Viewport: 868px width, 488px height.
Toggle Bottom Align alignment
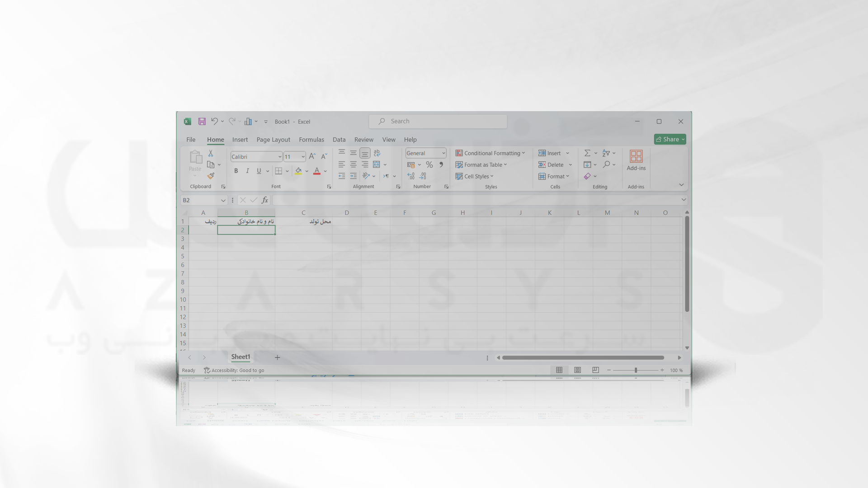tap(365, 153)
